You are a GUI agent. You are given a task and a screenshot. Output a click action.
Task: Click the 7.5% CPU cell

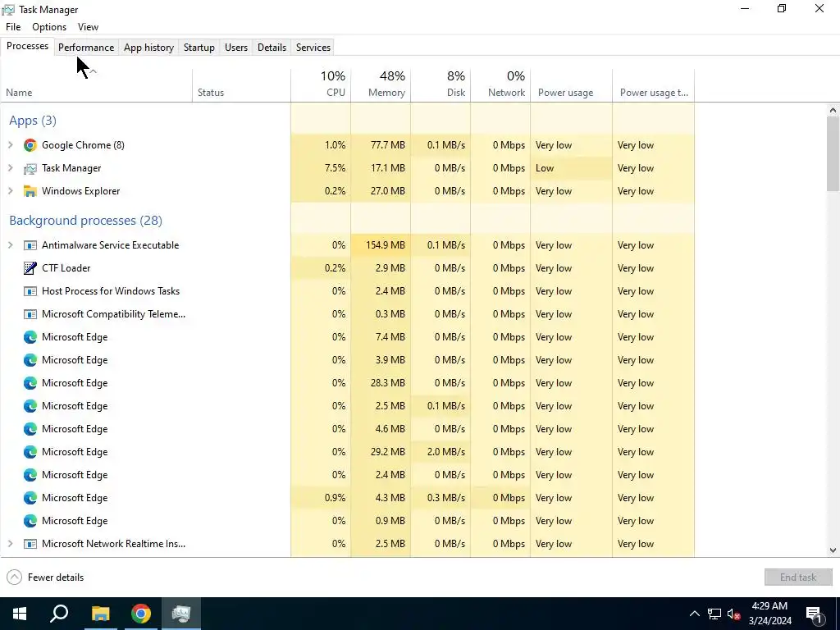[321, 168]
